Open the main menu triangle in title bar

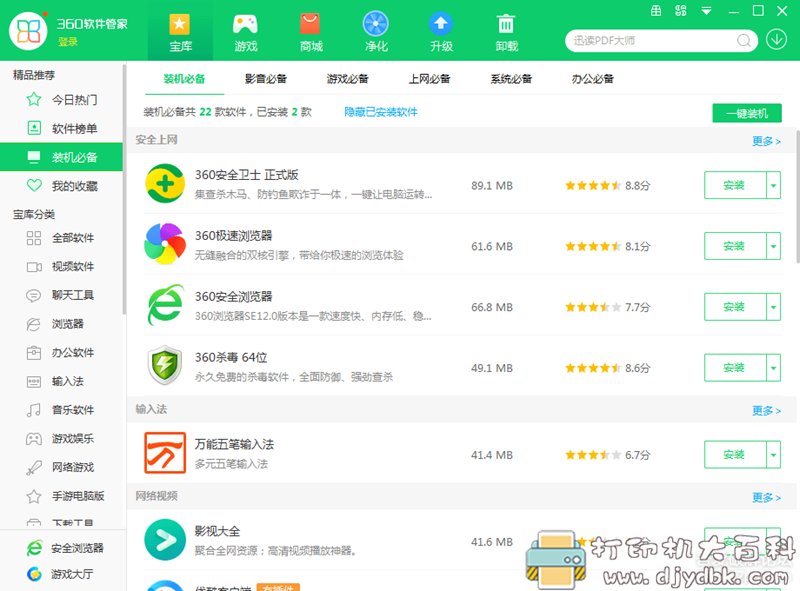pos(706,11)
